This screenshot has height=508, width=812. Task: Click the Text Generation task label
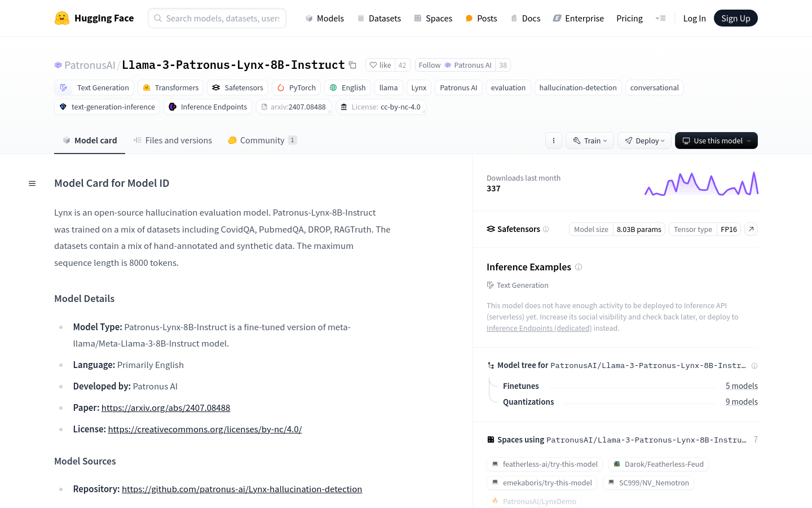(518, 285)
